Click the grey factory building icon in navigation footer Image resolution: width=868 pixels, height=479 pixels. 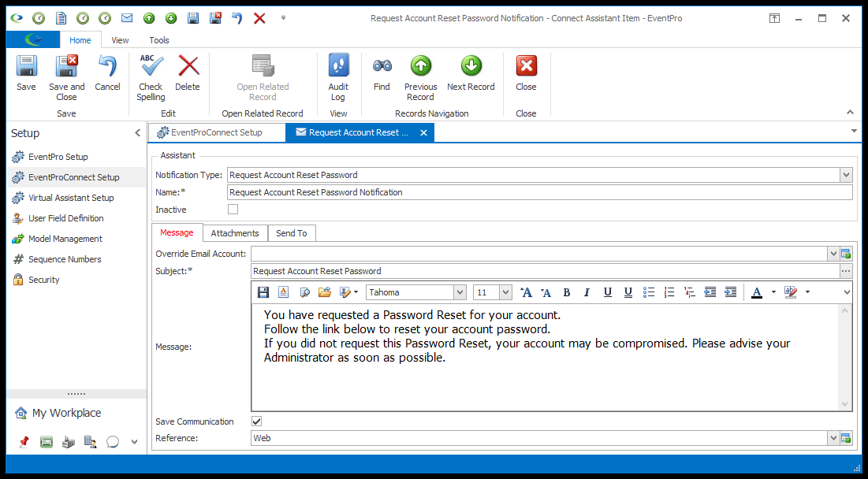(x=69, y=442)
